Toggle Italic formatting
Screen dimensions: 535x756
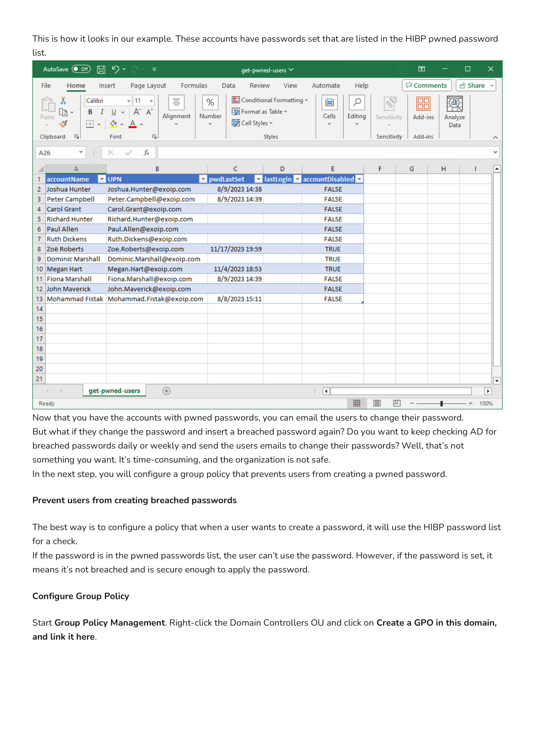[x=102, y=112]
